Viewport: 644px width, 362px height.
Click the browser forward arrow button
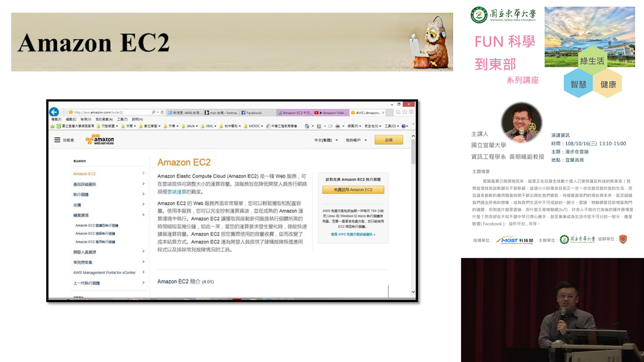[x=63, y=112]
